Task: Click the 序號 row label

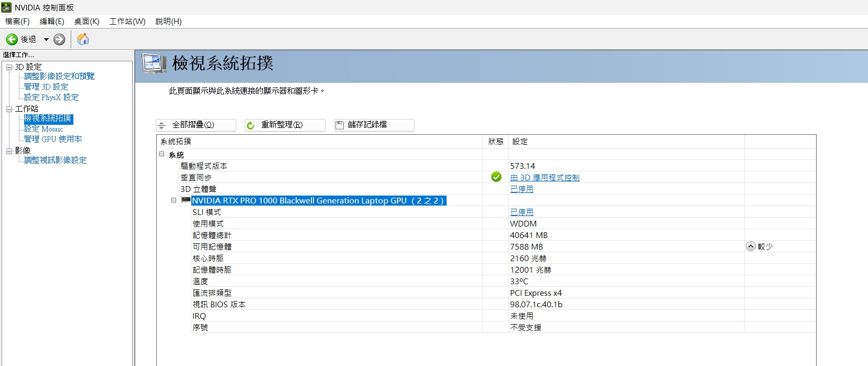Action: click(200, 328)
